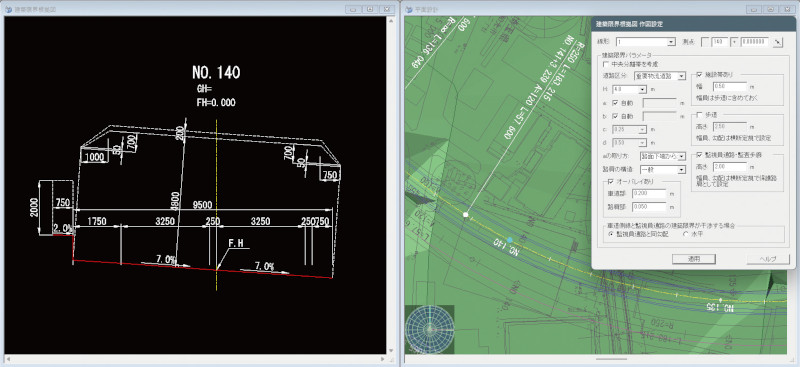Image resolution: width=800 pixels, height=367 pixels.
Task: Click the left window horizontal scrollbar
Action: coord(195,358)
